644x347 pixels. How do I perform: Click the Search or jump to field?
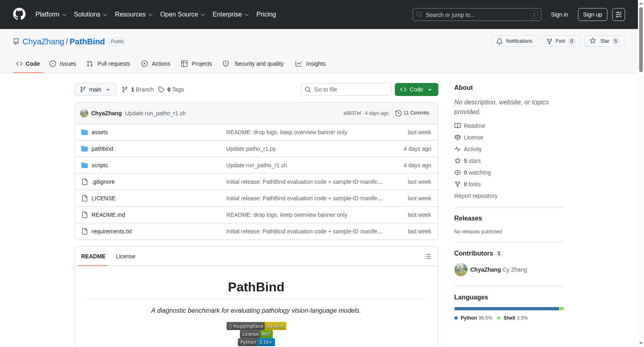477,15
